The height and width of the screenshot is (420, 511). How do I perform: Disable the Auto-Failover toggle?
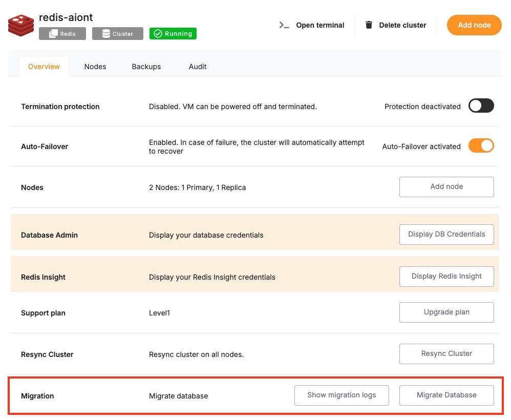(481, 146)
